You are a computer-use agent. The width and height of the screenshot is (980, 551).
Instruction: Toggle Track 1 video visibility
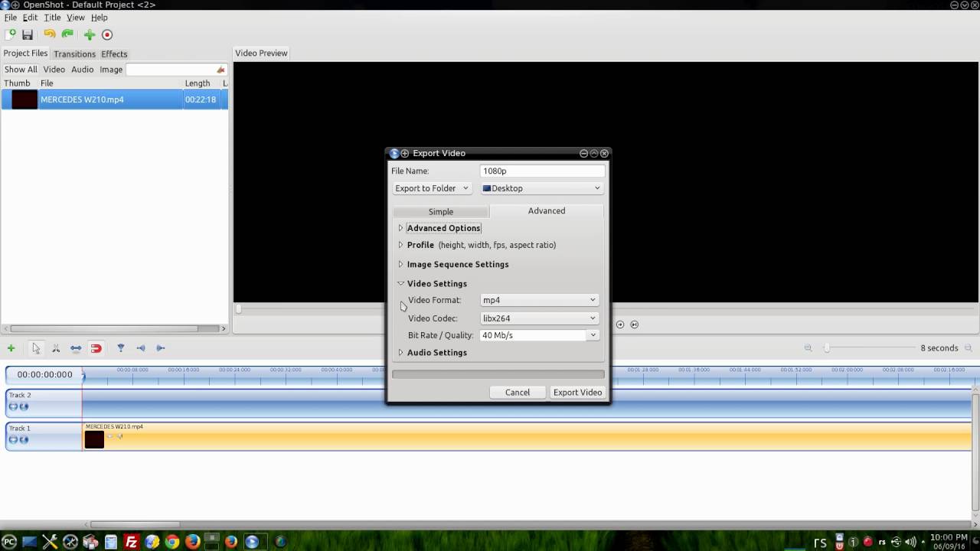pos(13,439)
